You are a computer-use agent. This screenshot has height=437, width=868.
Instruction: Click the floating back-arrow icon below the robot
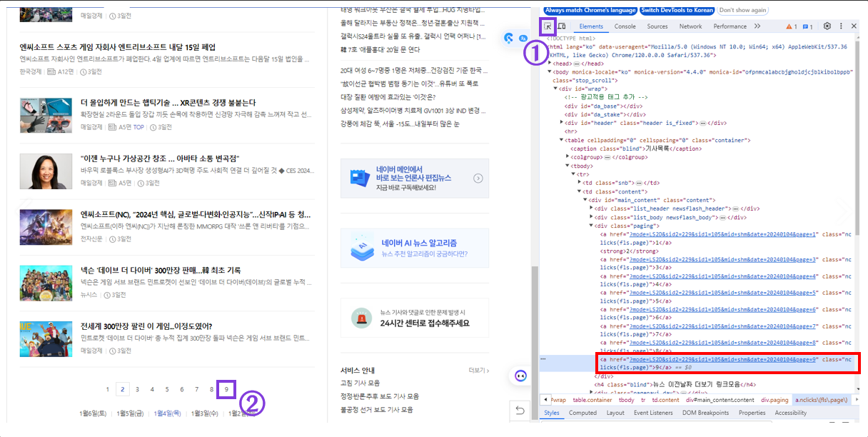(x=520, y=411)
